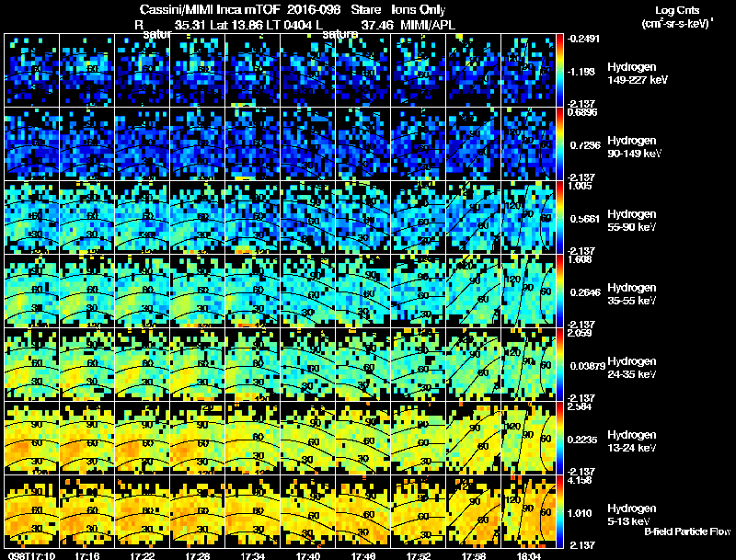This screenshot has height=560, width=736.
Task: Open the 13-24 keV panel at 17:10
Action: pos(31,439)
